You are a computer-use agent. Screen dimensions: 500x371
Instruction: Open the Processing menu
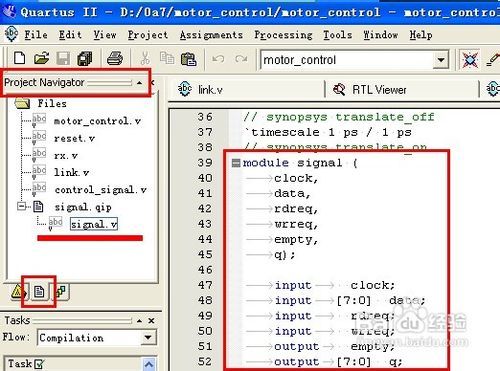pos(283,35)
